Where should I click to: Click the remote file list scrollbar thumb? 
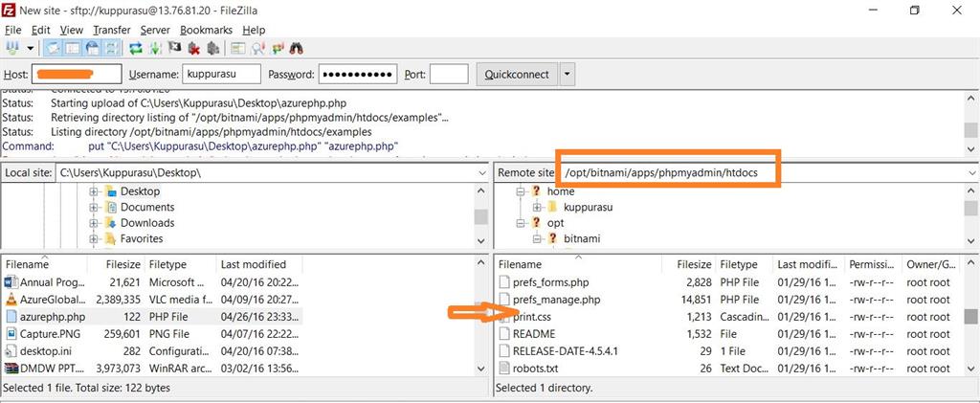[x=970, y=317]
